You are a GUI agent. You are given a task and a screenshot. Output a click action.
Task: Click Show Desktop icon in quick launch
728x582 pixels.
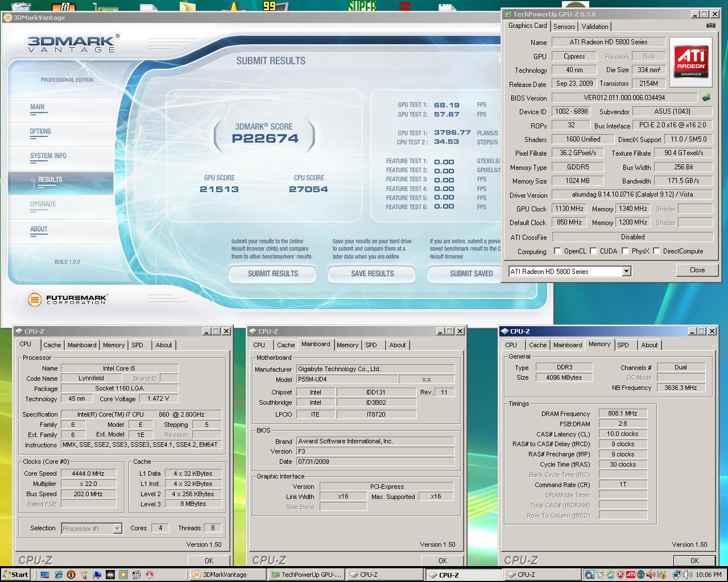click(45, 575)
